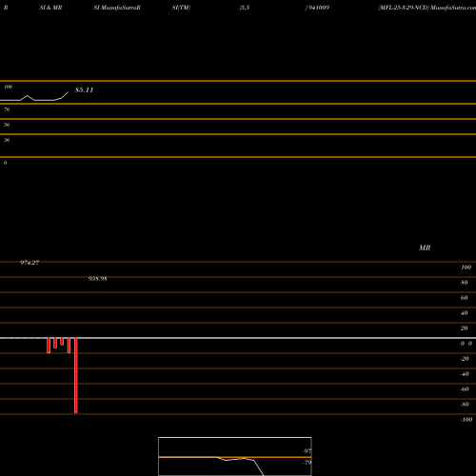Screen dimensions: 476x476
Task: Click the RSI line peak near 100
Action: 28,95
